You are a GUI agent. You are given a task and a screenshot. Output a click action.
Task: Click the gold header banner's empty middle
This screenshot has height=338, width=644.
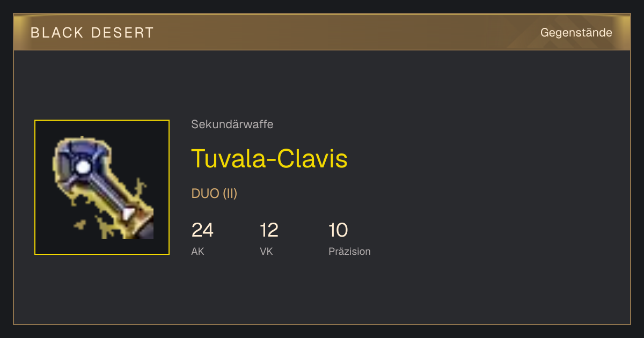343,33
